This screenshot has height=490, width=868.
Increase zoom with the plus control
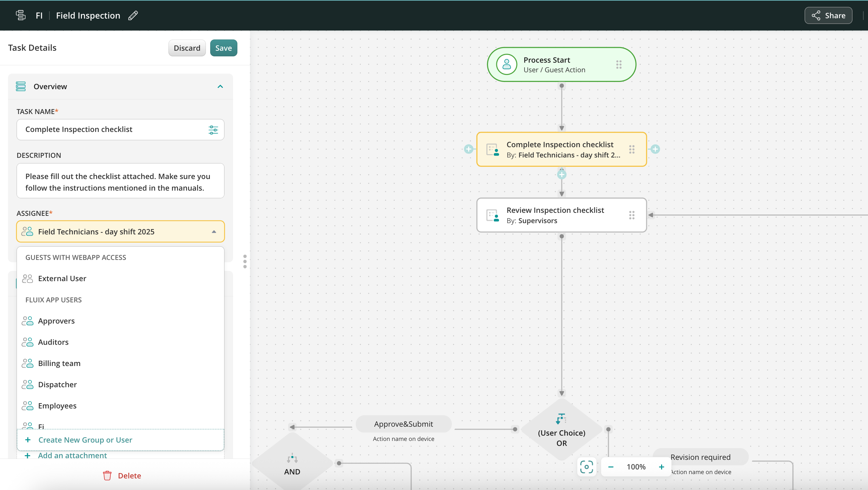point(661,467)
